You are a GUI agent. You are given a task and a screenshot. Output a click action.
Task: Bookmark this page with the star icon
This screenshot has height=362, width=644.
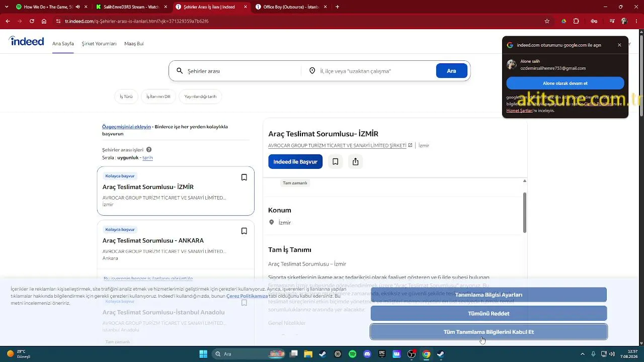(547, 21)
